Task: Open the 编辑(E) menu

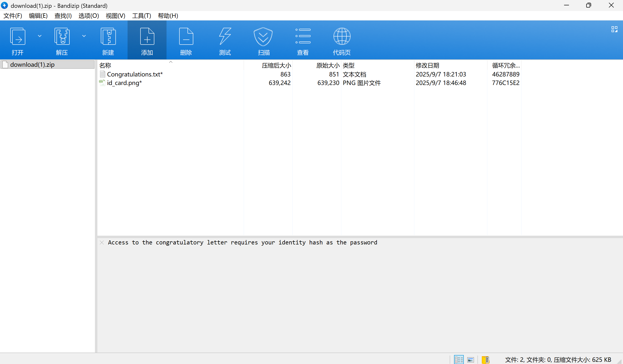Action: (38, 16)
